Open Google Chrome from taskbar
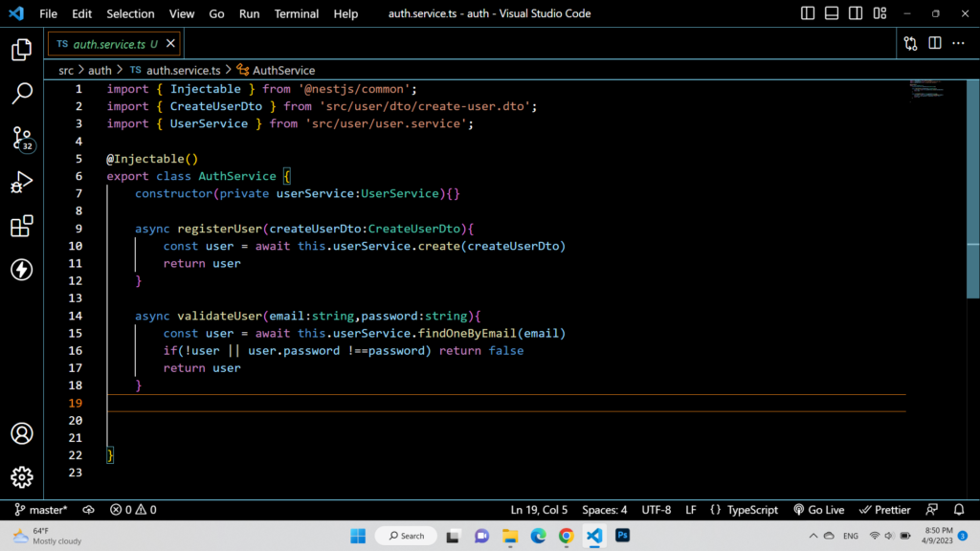This screenshot has width=980, height=551. [x=567, y=536]
